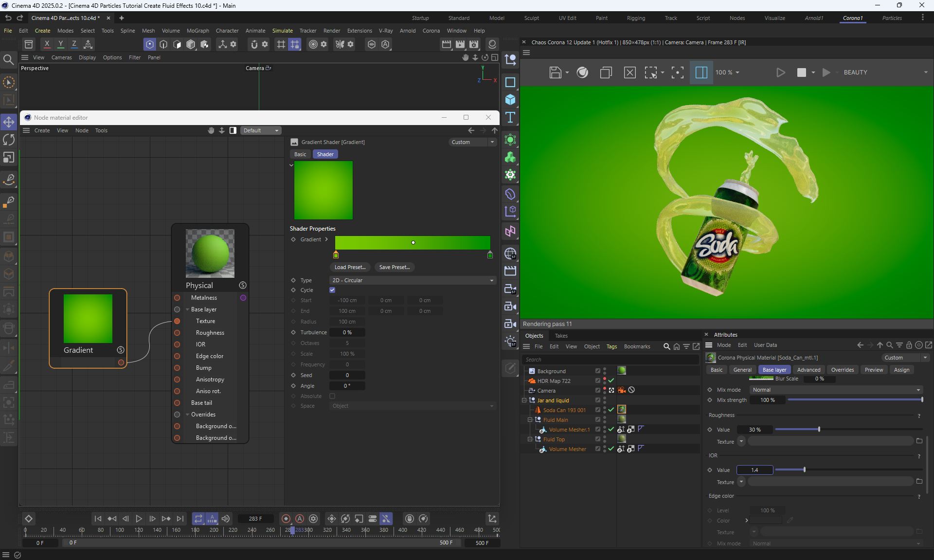Select the Rotate tool in left toolbar
This screenshot has width=934, height=560.
9,140
